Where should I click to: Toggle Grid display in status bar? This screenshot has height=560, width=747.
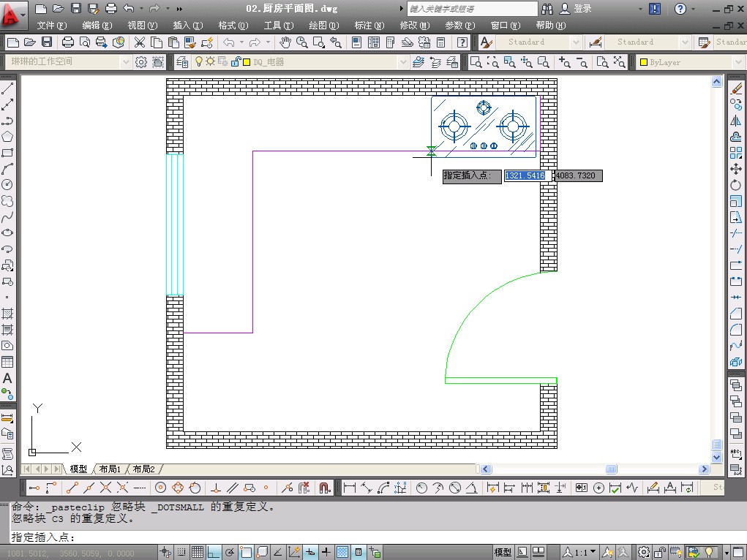coord(197,553)
